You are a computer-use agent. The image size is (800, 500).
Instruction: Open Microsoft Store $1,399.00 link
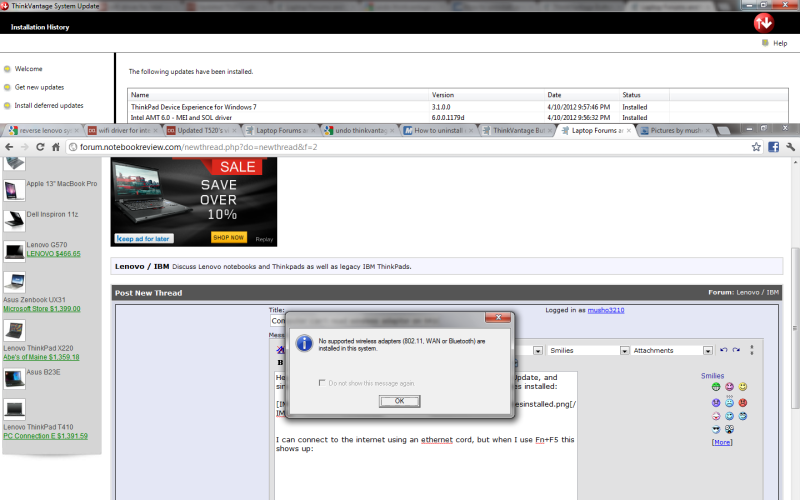click(42, 309)
